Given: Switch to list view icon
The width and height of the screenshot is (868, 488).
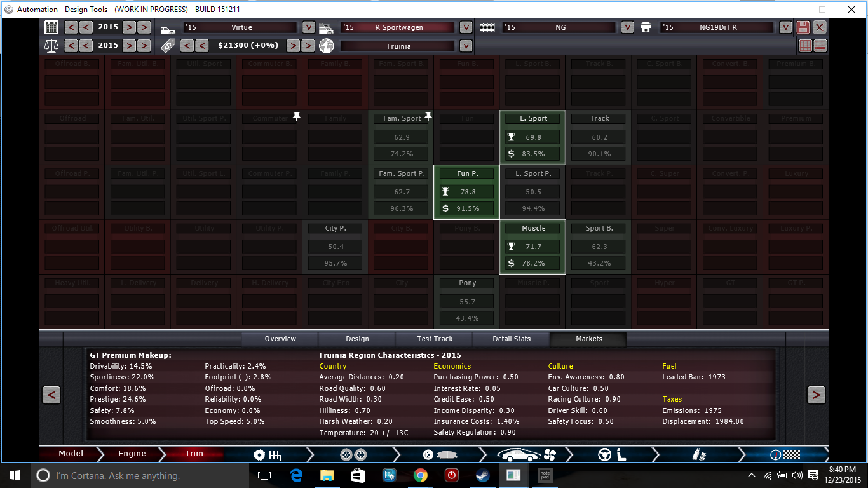Looking at the screenshot, I should (820, 46).
